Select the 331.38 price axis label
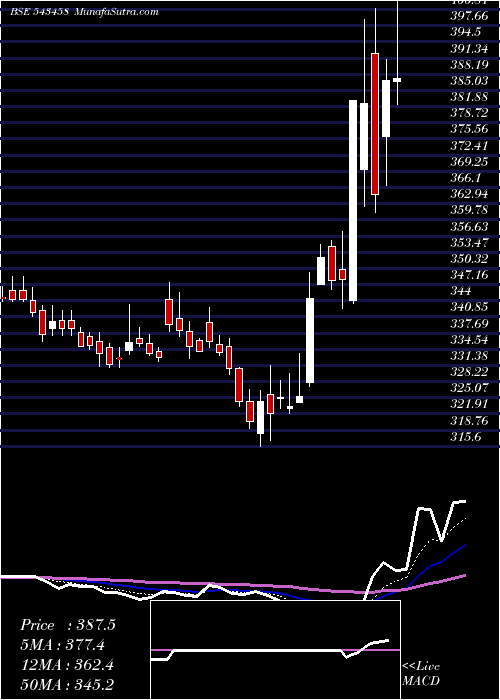This screenshot has width=500, height=700. pos(471,355)
